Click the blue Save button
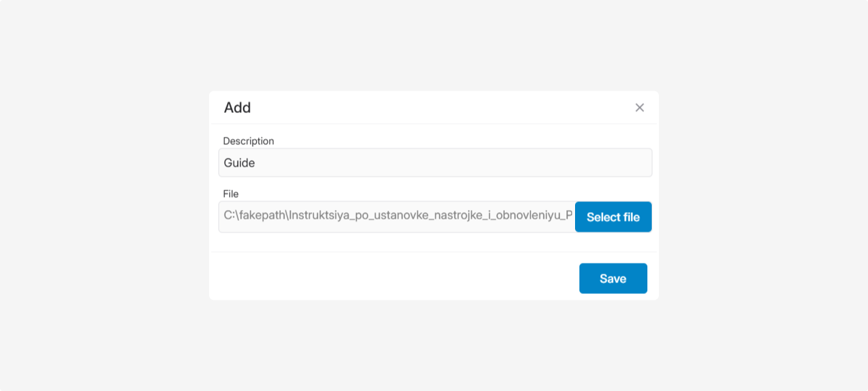The width and height of the screenshot is (868, 391). 613,279
